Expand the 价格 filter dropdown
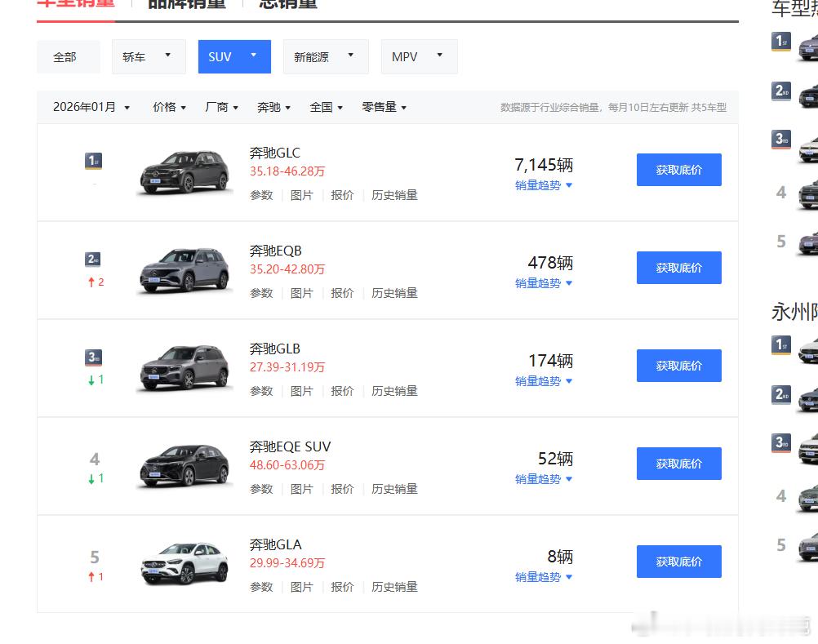 point(169,107)
